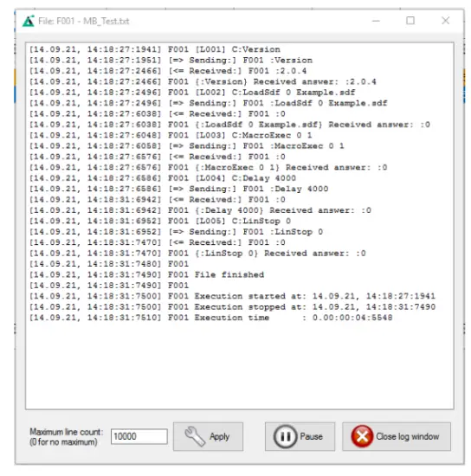
Task: Click line 'Sending:] F001 :LinStop 0'
Action: click(176, 232)
